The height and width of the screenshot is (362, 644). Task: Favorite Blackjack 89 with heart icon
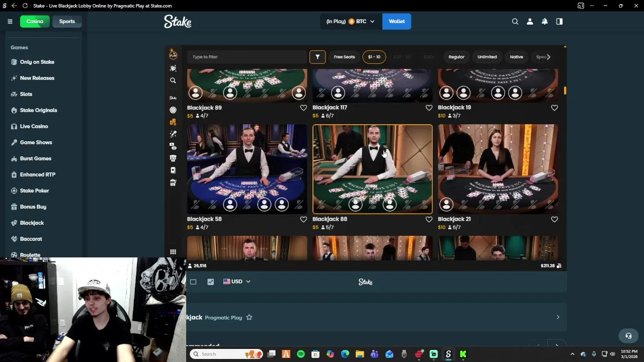303,108
